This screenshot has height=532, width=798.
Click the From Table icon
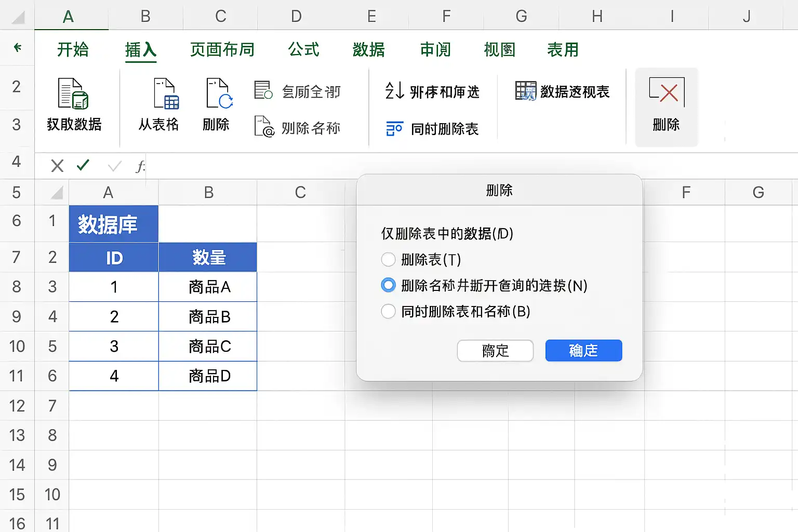tap(166, 94)
